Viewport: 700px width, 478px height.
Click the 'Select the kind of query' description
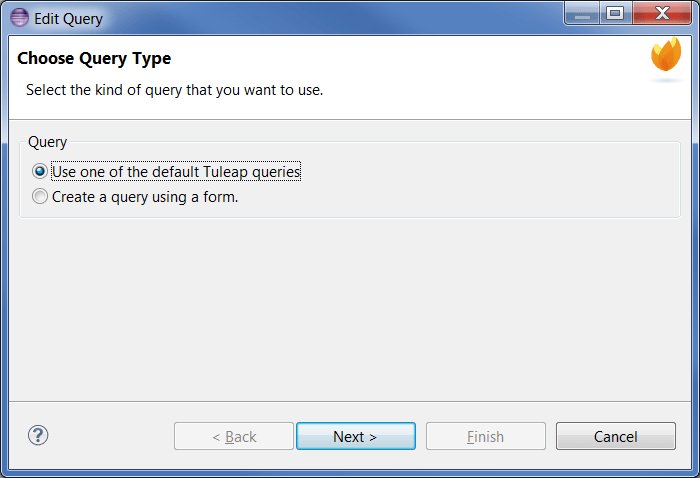tap(174, 90)
